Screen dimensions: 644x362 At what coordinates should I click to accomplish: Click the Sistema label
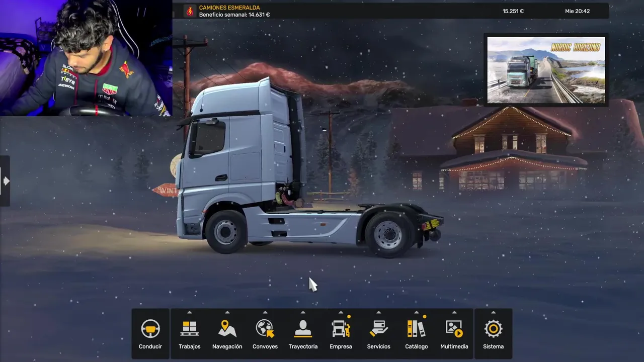493,346
